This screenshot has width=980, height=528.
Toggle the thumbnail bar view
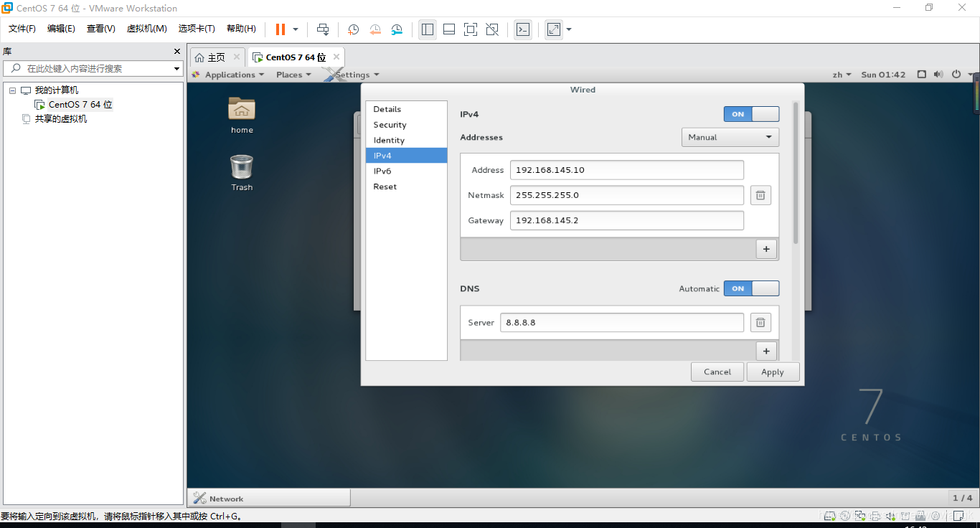click(x=449, y=29)
